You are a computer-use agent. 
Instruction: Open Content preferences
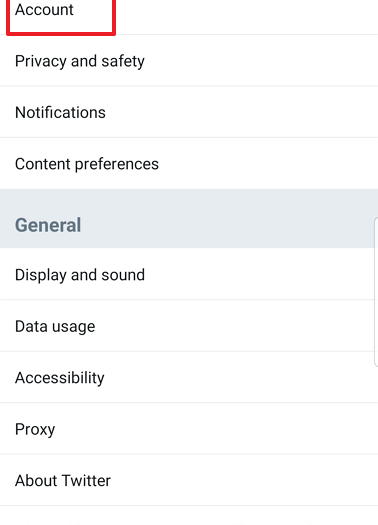tap(189, 164)
